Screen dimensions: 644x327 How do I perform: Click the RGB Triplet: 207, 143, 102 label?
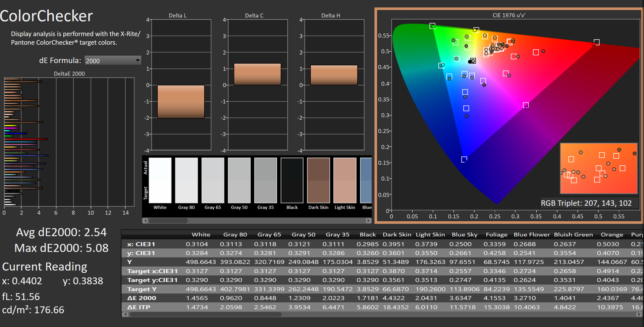(586, 203)
